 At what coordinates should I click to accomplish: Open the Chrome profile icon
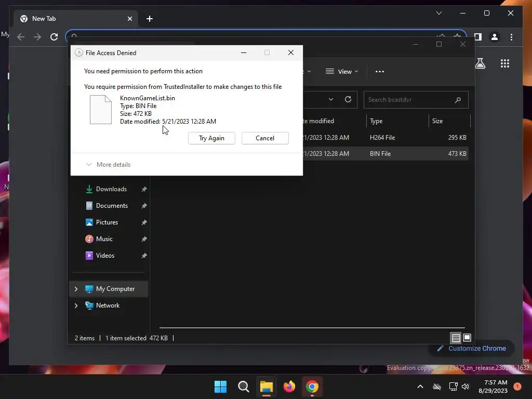click(495, 37)
